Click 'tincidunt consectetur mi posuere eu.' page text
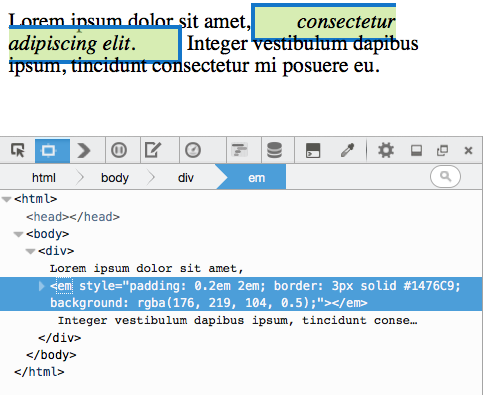Screen dimensions: 483x395 [226, 65]
